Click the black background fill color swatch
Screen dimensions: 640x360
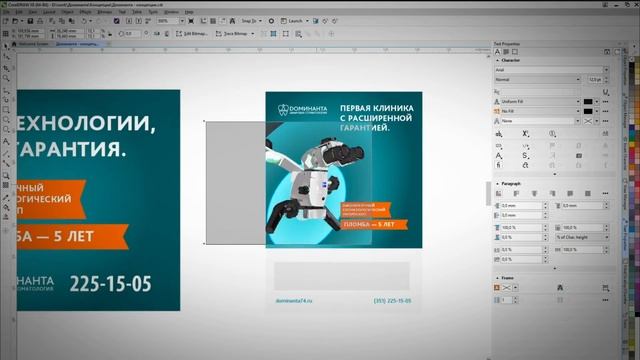[x=588, y=111]
